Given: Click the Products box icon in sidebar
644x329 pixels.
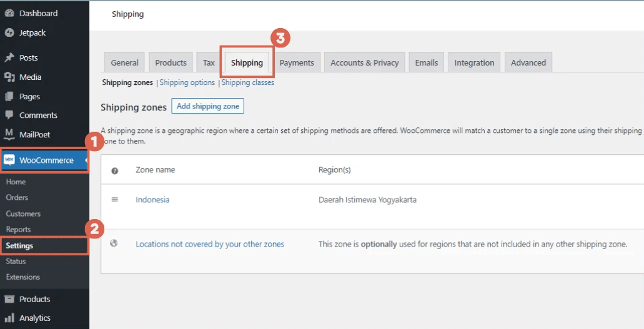Looking at the screenshot, I should [x=9, y=299].
